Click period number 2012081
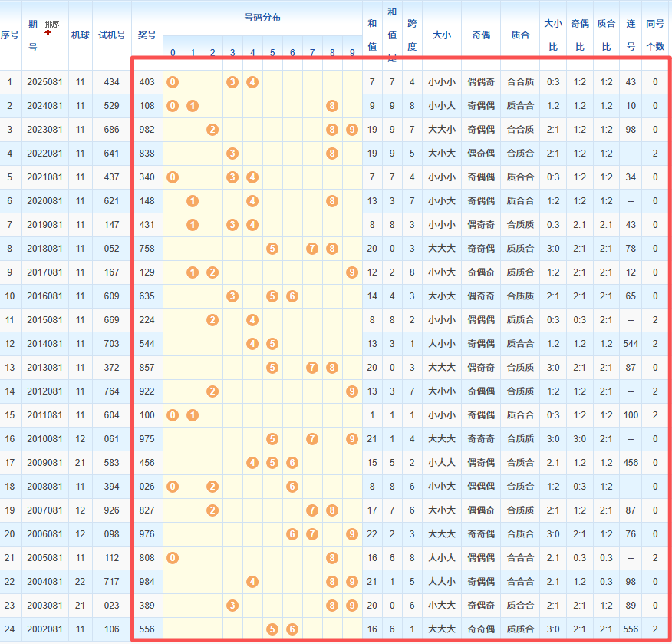 tap(45, 391)
